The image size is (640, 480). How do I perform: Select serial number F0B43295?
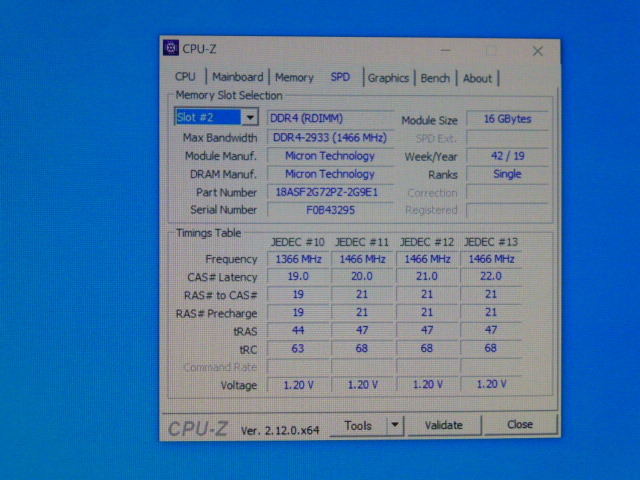330,210
